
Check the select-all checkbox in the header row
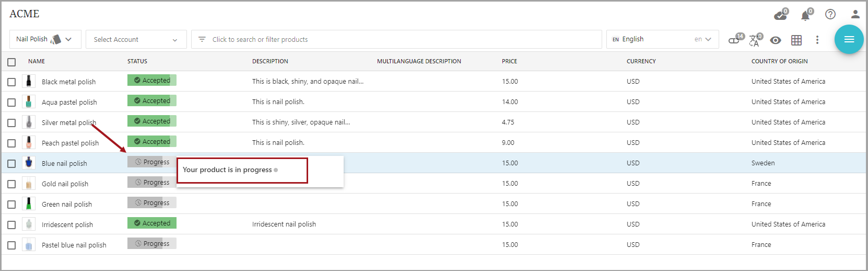tap(11, 62)
